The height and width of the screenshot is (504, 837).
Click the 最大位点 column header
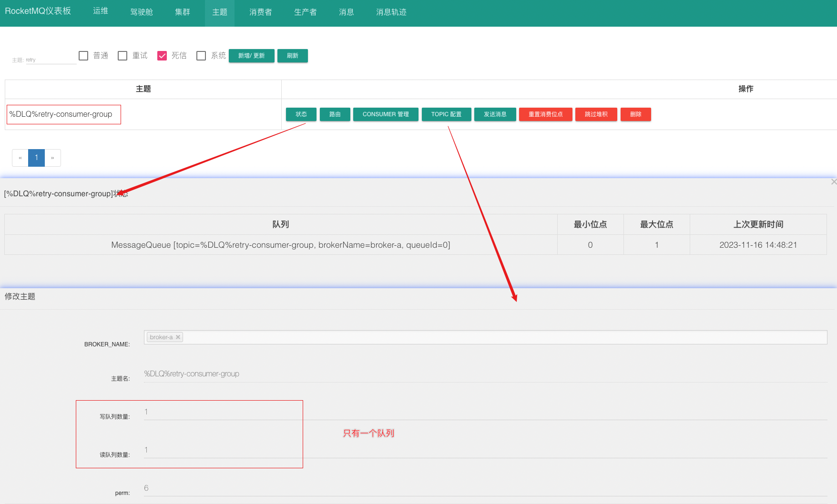(656, 224)
